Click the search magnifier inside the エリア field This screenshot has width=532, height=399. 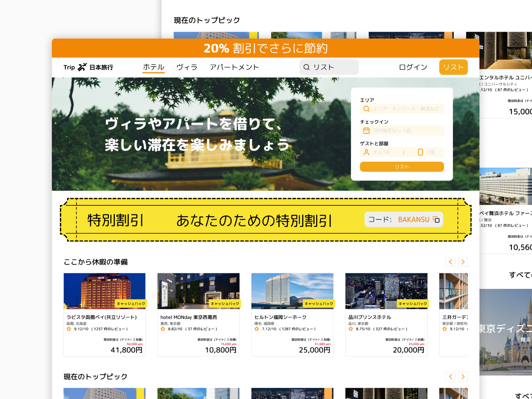tap(367, 109)
